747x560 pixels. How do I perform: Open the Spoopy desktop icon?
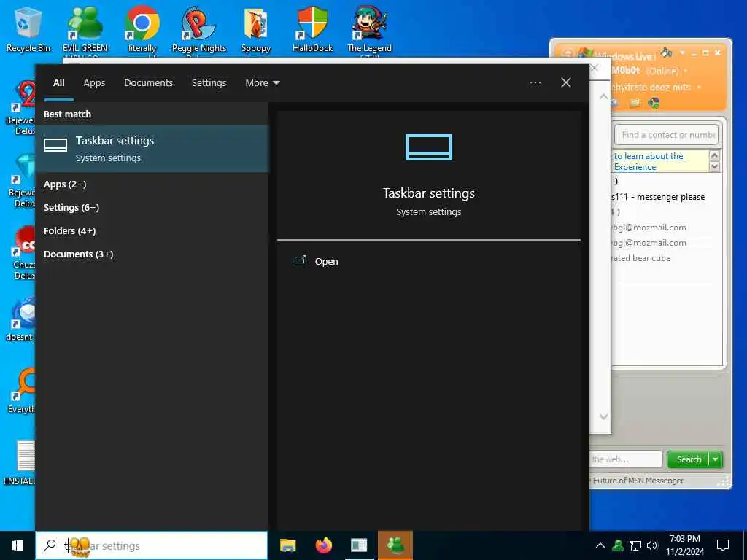tap(256, 29)
